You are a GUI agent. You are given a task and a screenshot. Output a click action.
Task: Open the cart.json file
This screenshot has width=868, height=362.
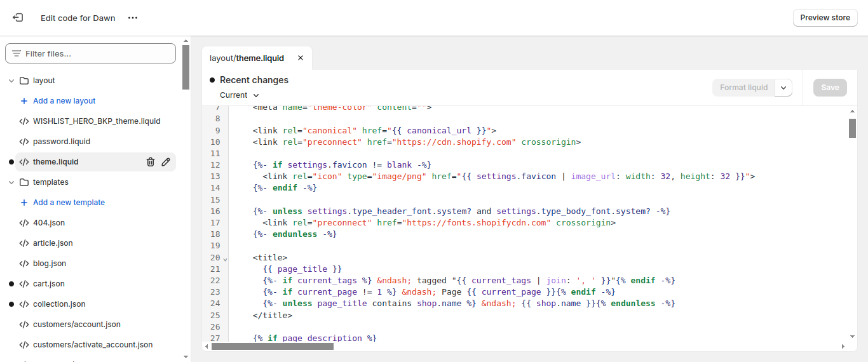click(x=49, y=284)
